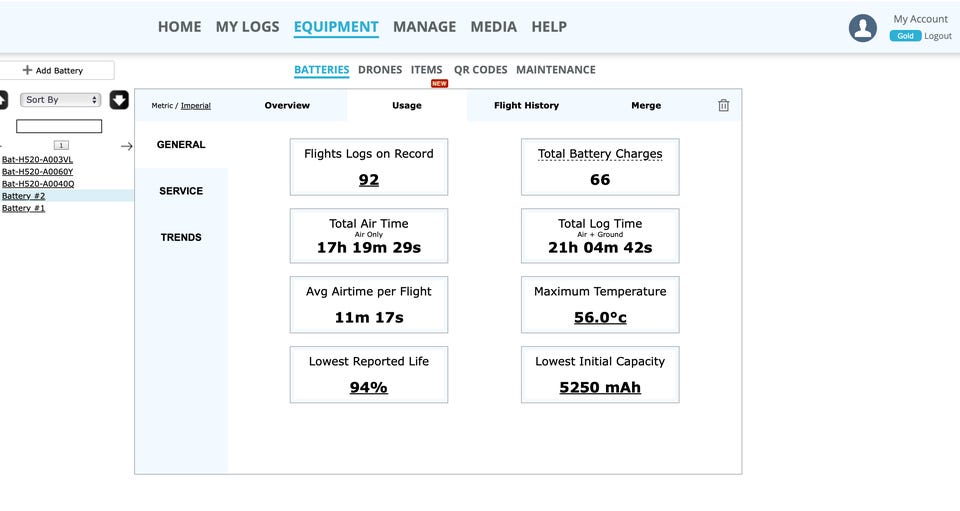Open the 92 flight logs link
Viewport: 960px width, 511px height.
coord(368,180)
